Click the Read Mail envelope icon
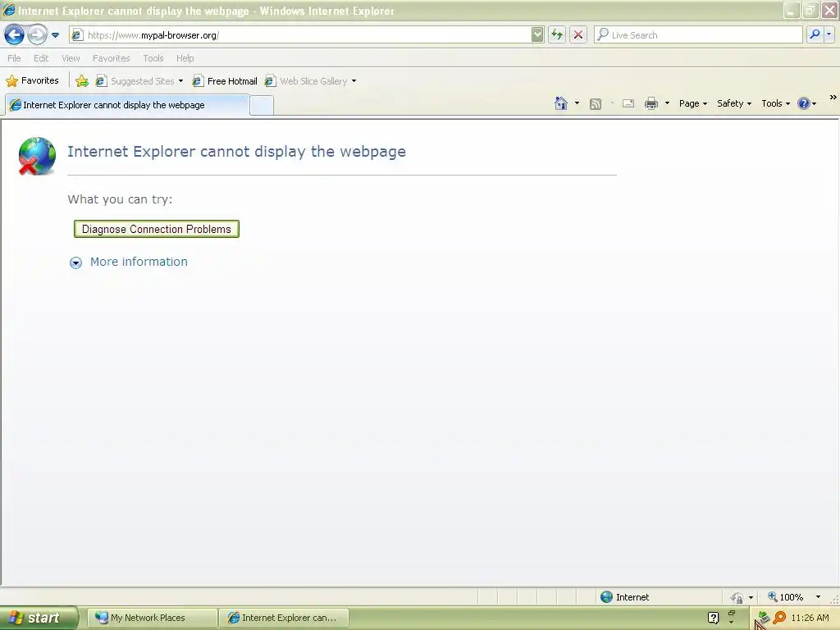Image resolution: width=840 pixels, height=630 pixels. [x=628, y=103]
